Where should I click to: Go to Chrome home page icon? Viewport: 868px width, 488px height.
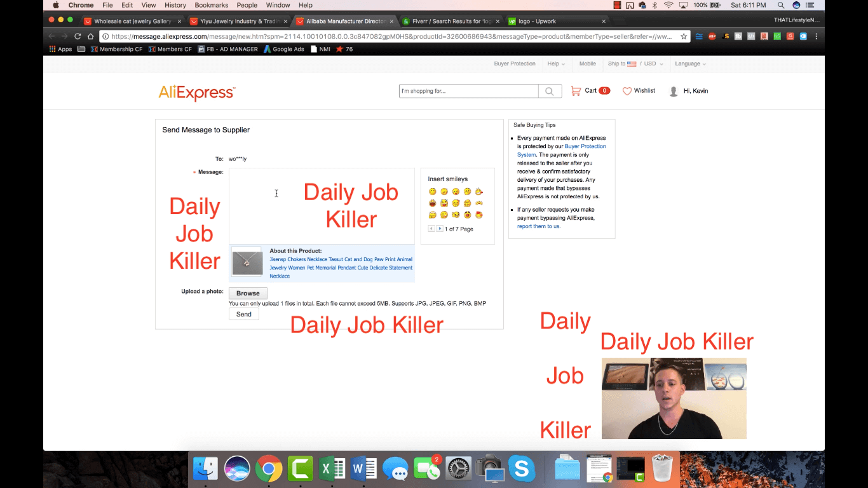pyautogui.click(x=91, y=36)
